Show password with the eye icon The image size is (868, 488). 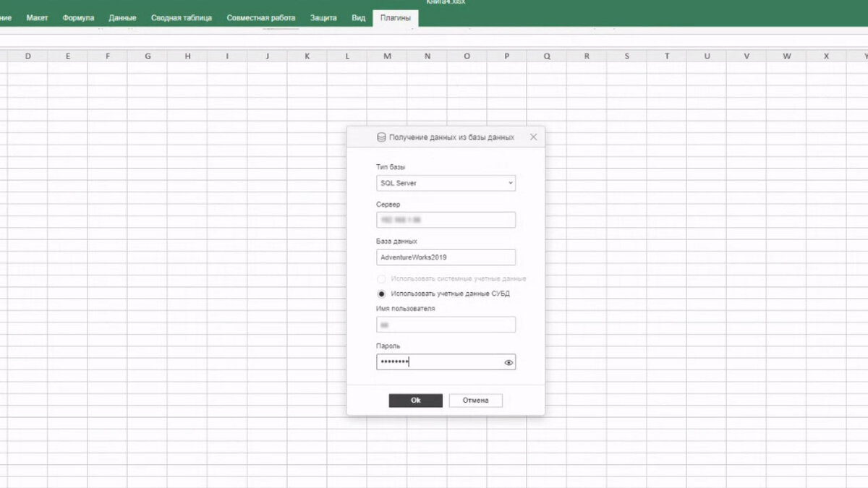click(509, 363)
